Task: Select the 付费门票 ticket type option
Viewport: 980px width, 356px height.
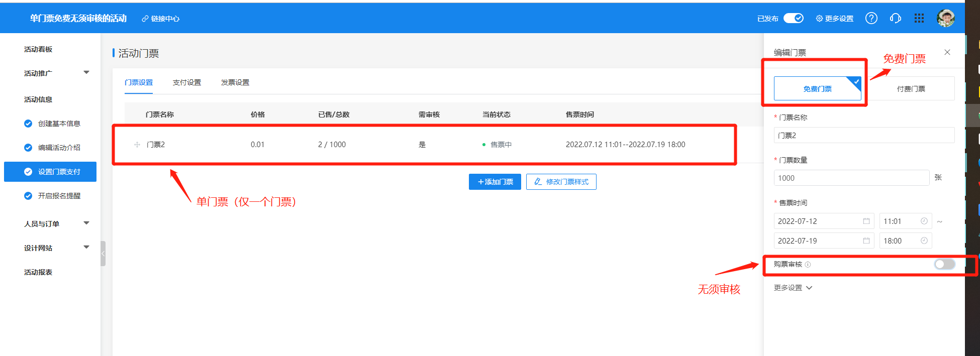Action: click(911, 89)
